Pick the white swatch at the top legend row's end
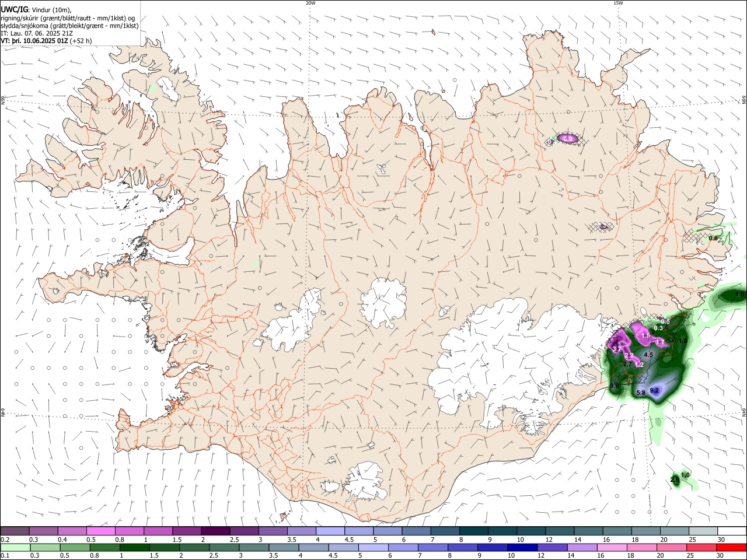The height and width of the screenshot is (560, 747). pyautogui.click(x=731, y=531)
